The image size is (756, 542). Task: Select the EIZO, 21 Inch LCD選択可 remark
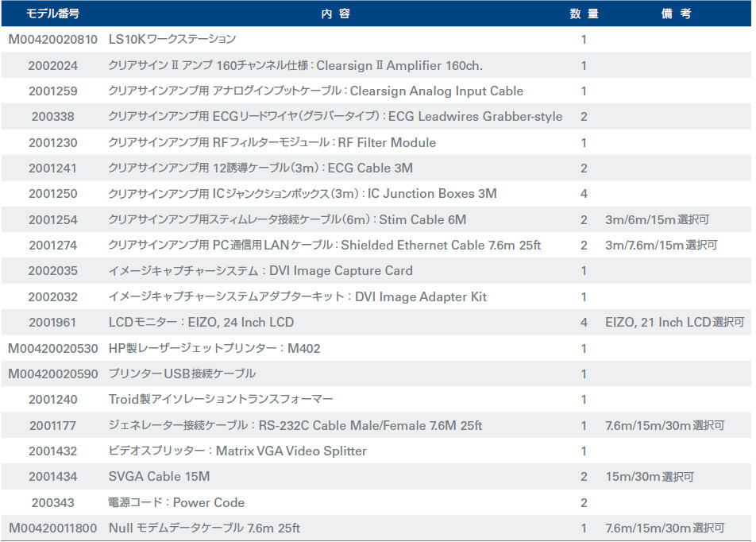click(x=674, y=323)
